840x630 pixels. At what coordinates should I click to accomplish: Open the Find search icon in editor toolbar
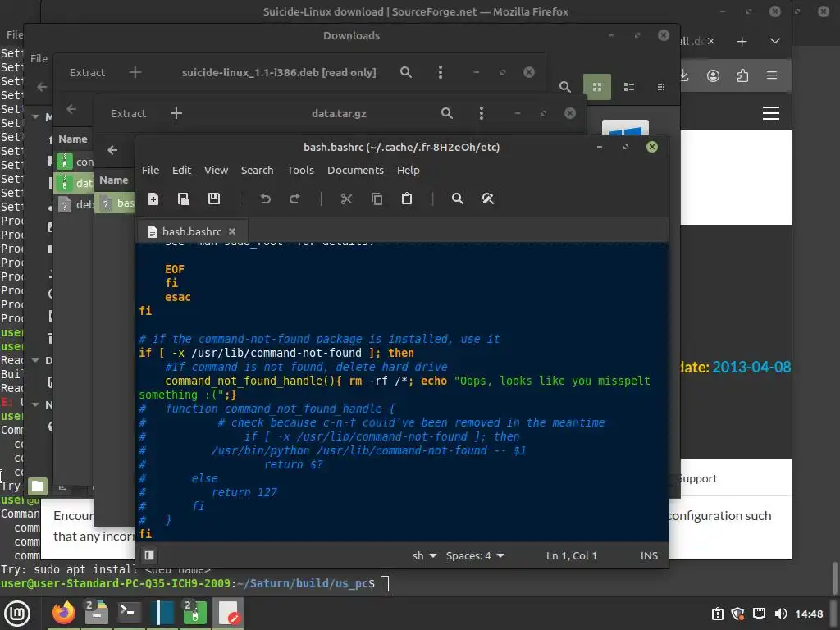click(458, 199)
